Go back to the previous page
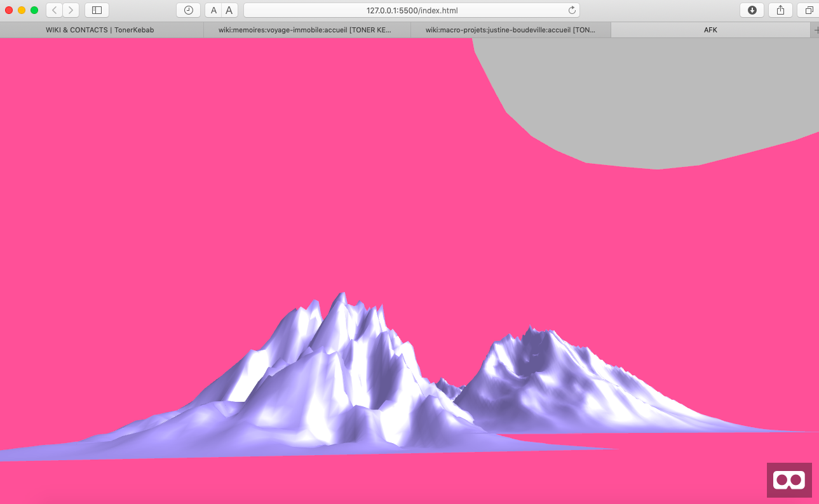This screenshot has width=819, height=504. pos(54,10)
